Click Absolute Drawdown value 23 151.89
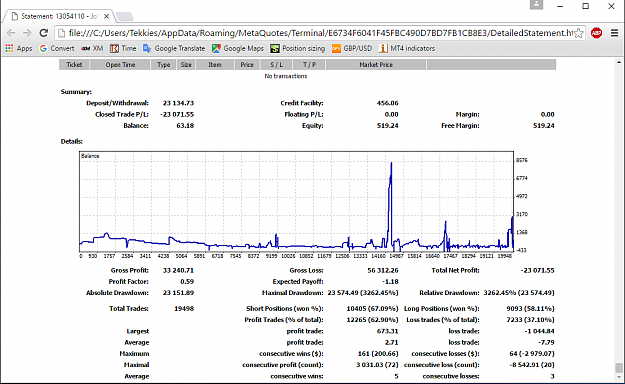Screen dimensions: 625x384 pyautogui.click(x=178, y=293)
